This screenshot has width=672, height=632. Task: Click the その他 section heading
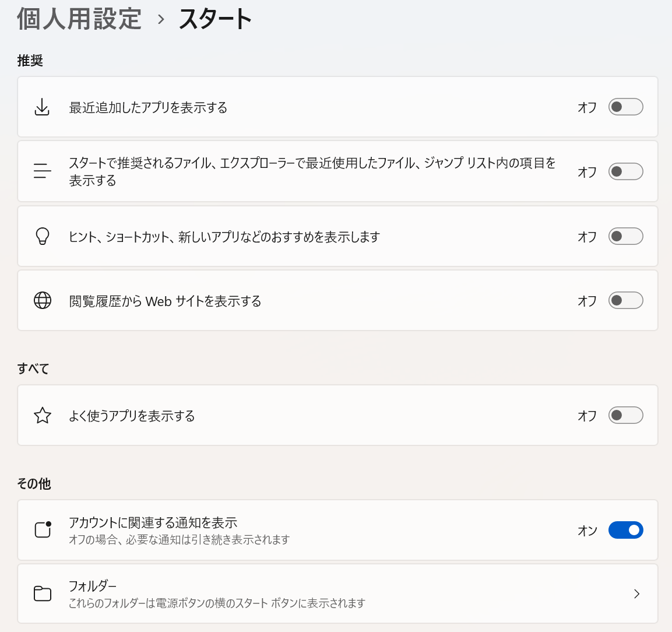click(x=34, y=484)
